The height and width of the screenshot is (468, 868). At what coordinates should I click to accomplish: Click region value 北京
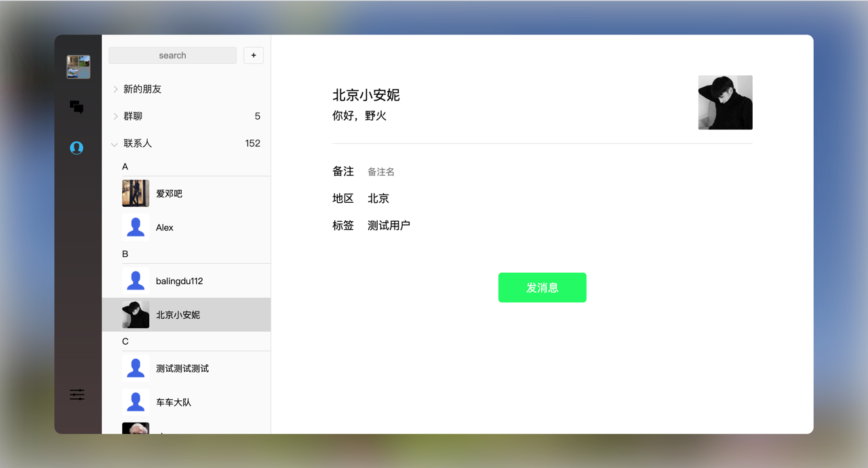(378, 199)
